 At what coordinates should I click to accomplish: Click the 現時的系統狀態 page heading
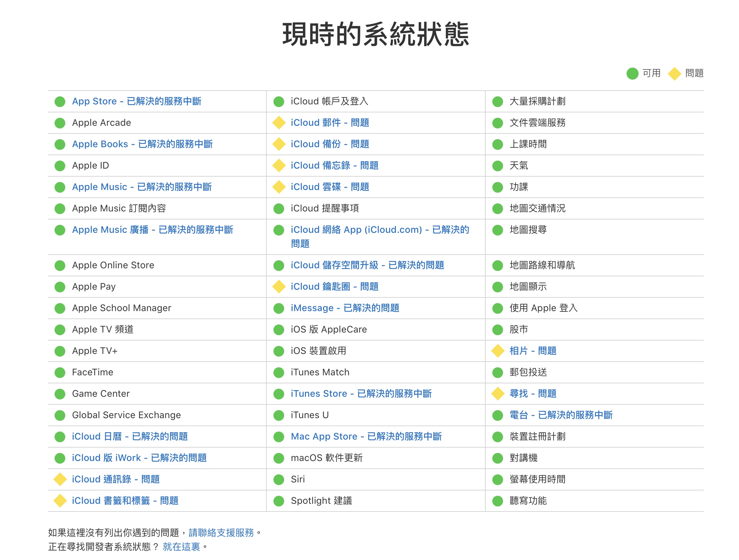376,34
